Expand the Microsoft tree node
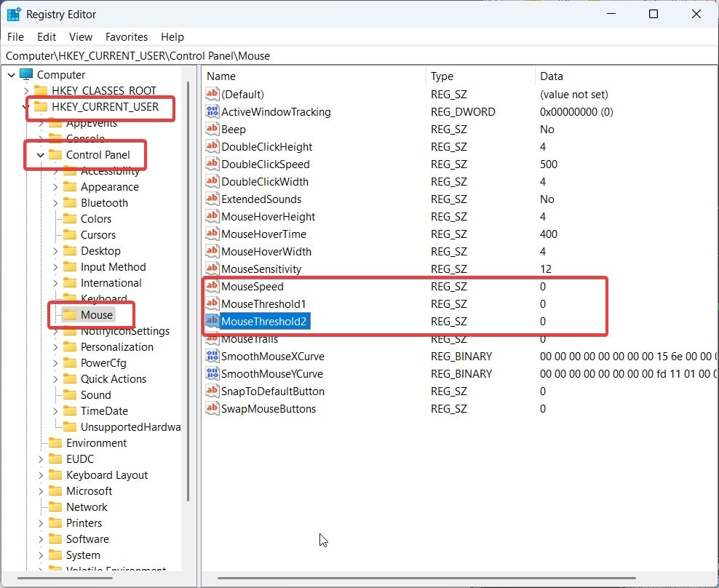719x588 pixels. [x=41, y=490]
